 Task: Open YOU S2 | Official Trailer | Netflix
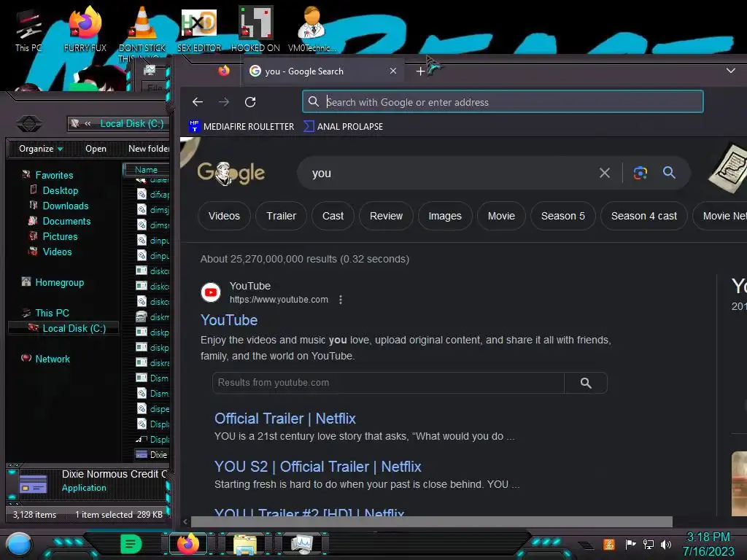318,467
